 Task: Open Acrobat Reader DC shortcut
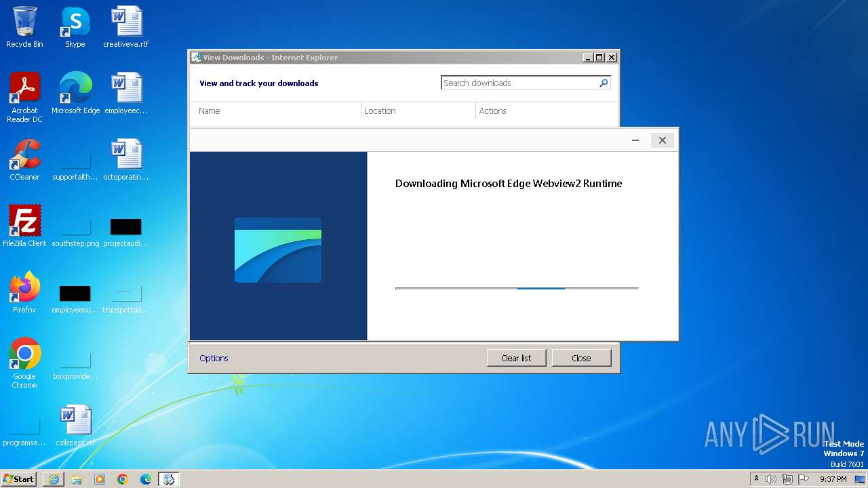pos(24,97)
